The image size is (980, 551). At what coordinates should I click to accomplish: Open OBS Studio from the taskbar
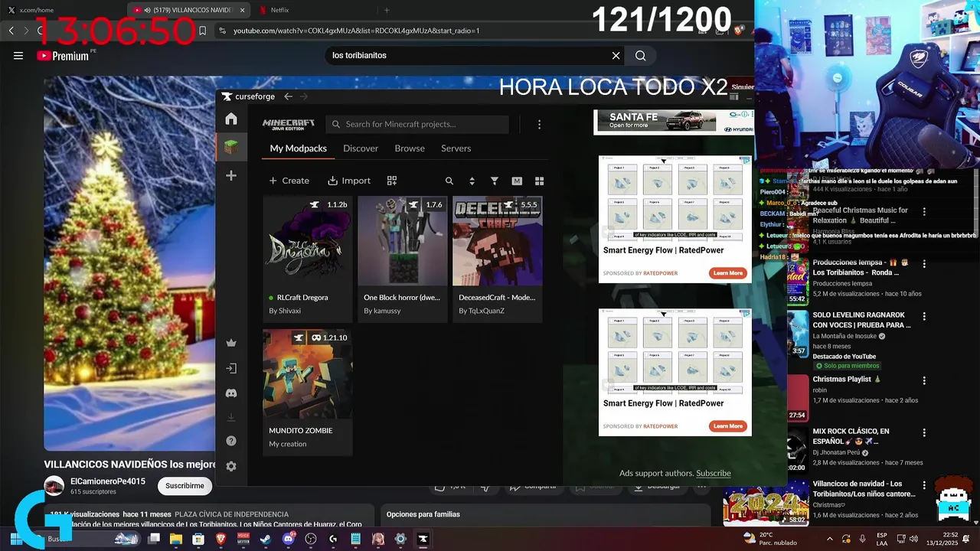click(x=311, y=539)
